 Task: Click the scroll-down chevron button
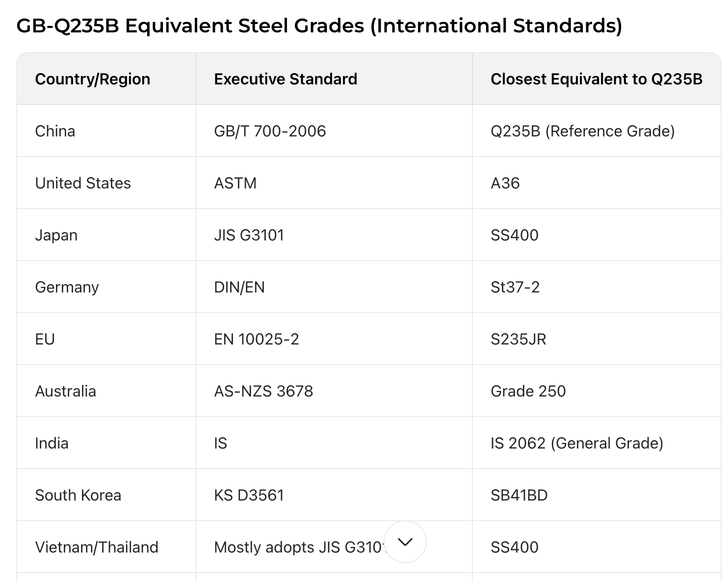tap(405, 542)
